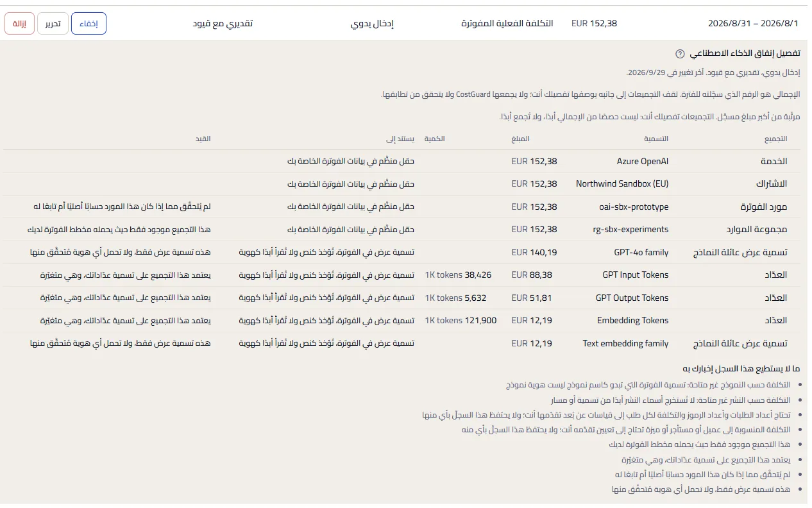Click the تقديري مع قيود header value
Image resolution: width=812 pixels, height=508 pixels.
223,24
